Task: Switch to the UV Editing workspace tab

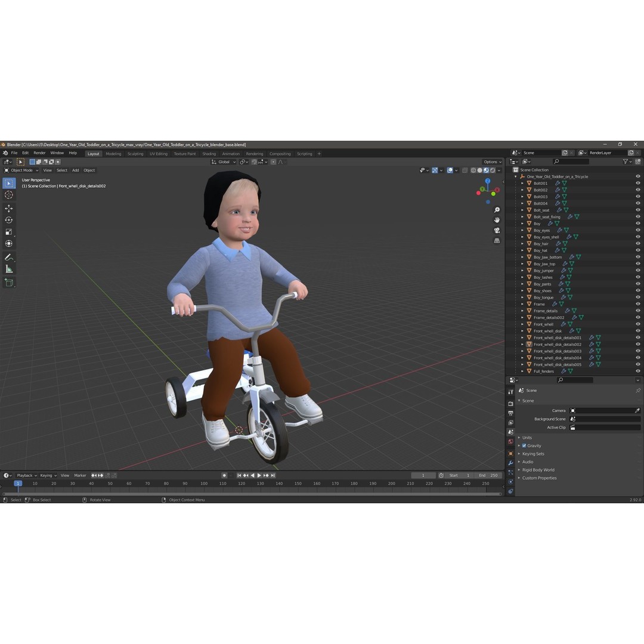Action: (159, 154)
